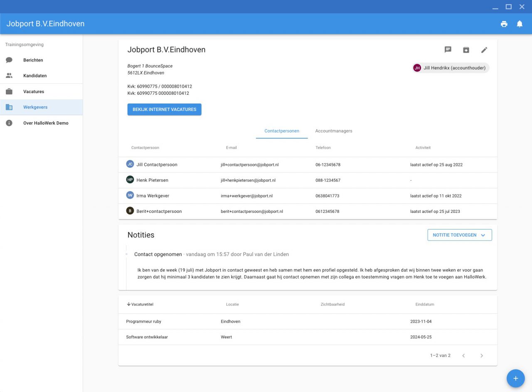Open the Programmeur ruby vacancy row

[143, 321]
